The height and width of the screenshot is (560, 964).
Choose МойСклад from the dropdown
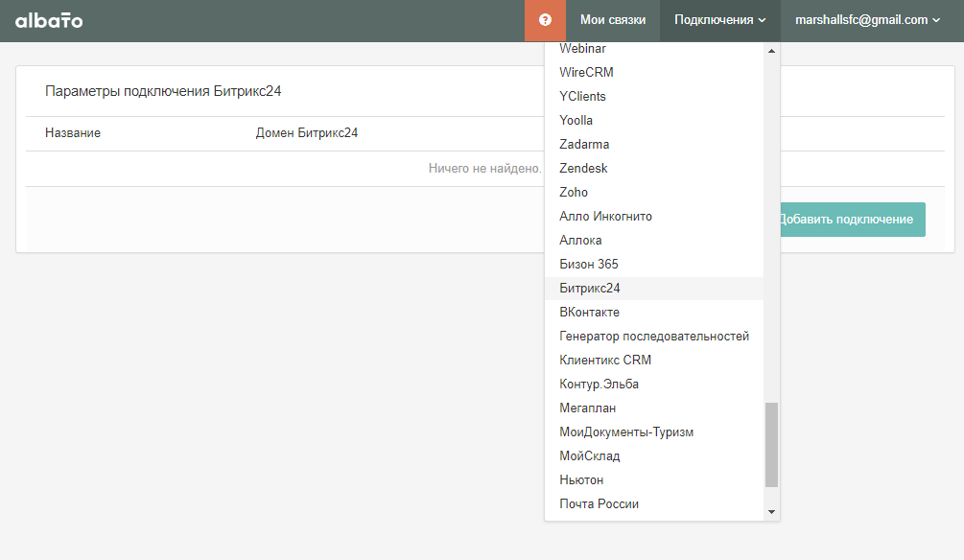click(654, 456)
